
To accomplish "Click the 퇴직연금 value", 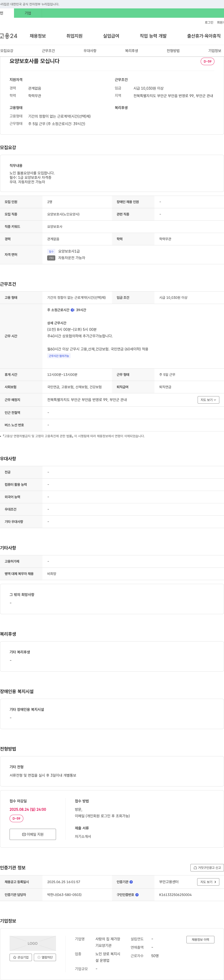I will (165, 387).
